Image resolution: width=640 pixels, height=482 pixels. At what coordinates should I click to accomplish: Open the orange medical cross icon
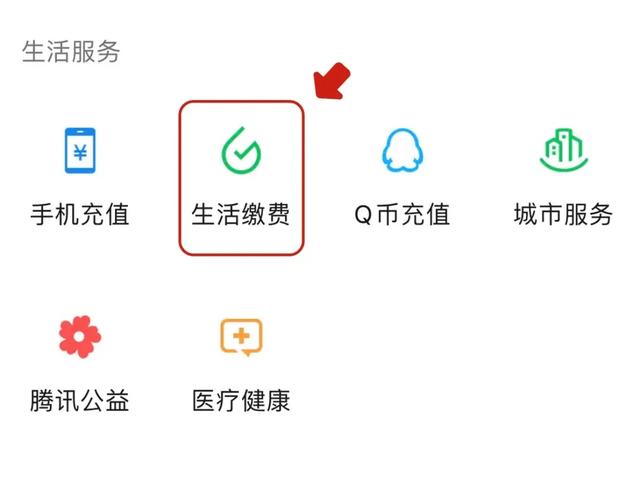[241, 337]
